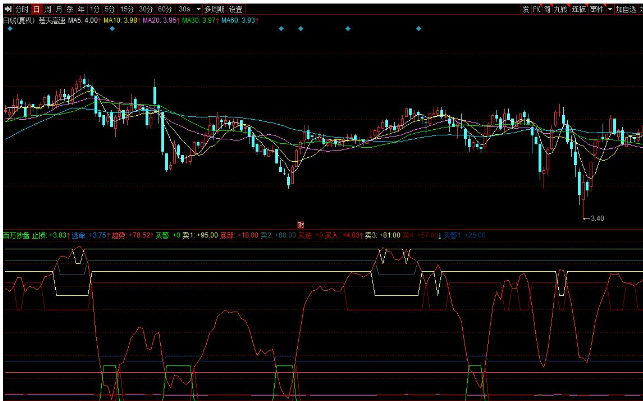The height and width of the screenshot is (401, 643).
Task: Select the 月 monthly period tab
Action: click(x=59, y=9)
